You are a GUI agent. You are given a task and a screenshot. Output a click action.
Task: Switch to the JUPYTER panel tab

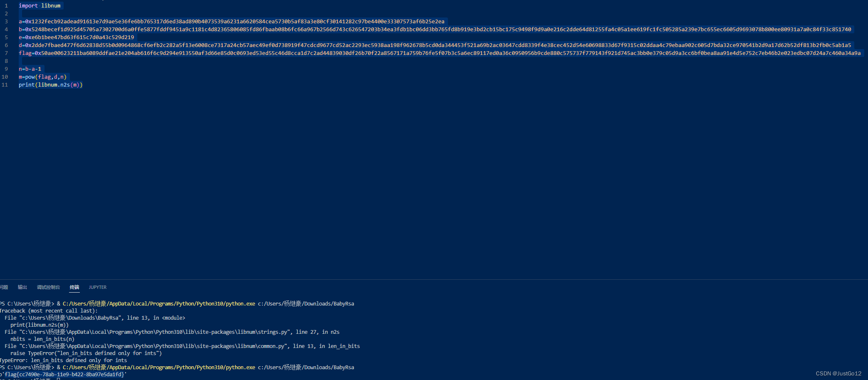click(x=98, y=287)
